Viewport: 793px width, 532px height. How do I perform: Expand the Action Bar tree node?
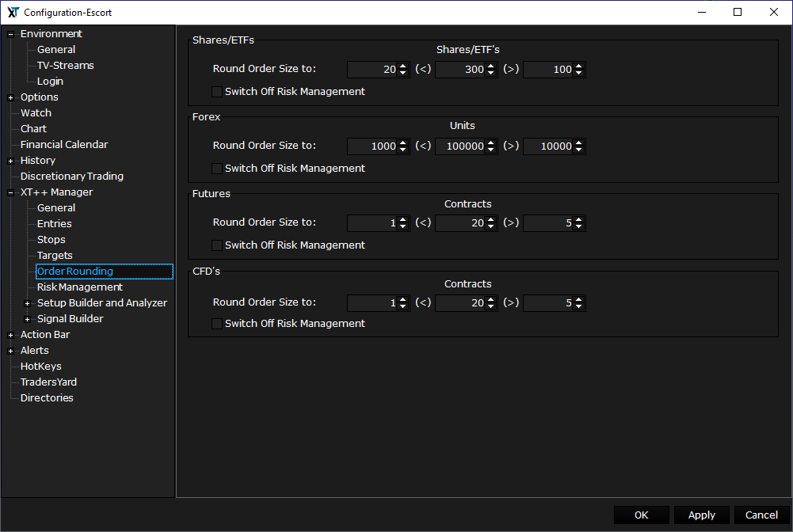tap(10, 335)
